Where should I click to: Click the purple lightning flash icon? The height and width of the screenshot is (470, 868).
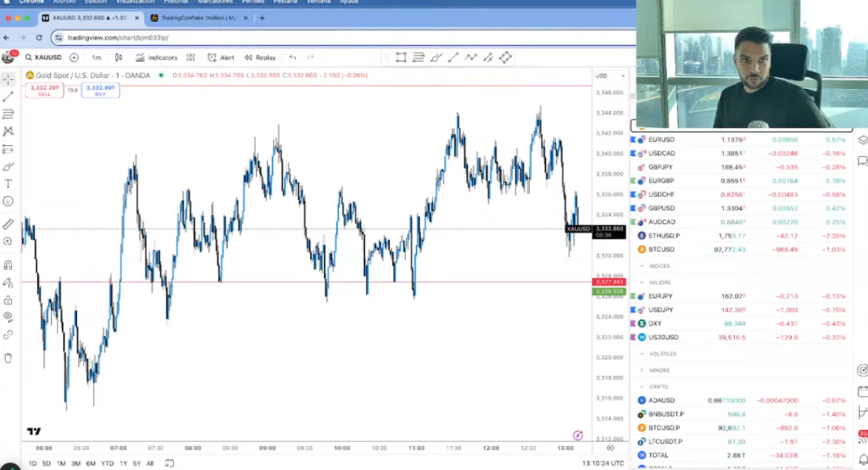(577, 435)
